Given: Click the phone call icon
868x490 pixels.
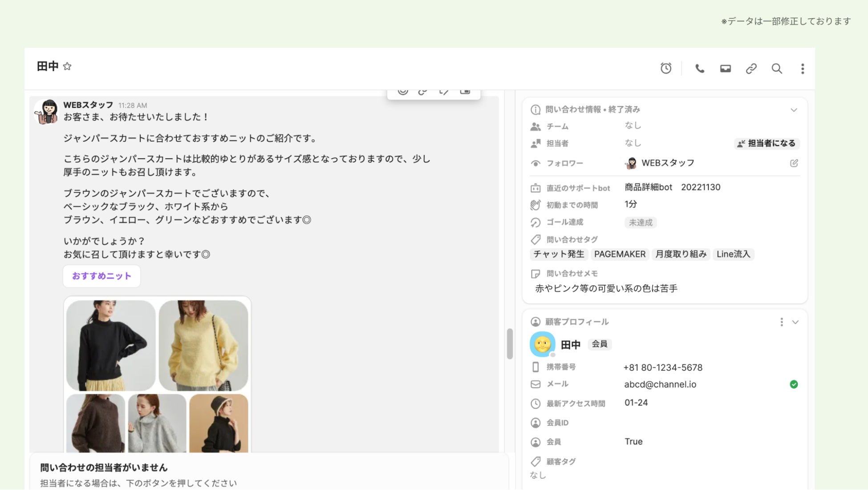Looking at the screenshot, I should tap(699, 68).
